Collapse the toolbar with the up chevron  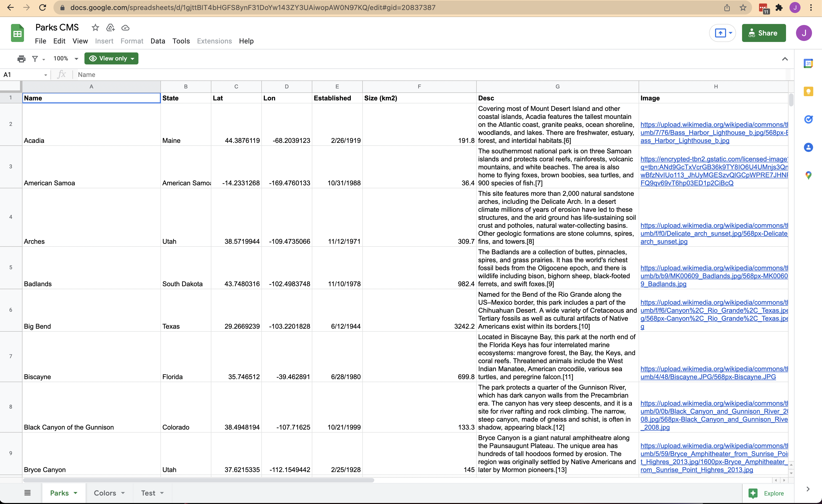(785, 59)
